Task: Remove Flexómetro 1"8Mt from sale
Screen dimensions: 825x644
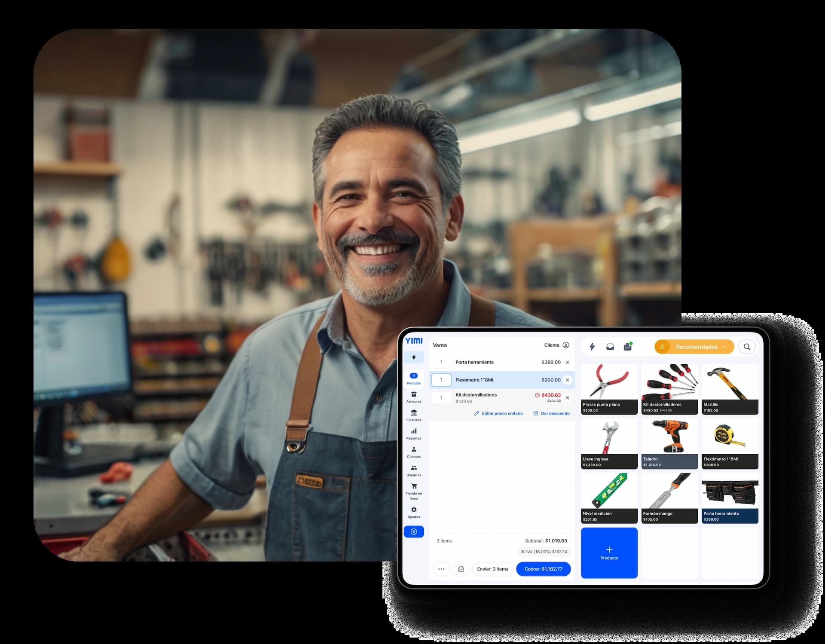Action: pos(567,380)
